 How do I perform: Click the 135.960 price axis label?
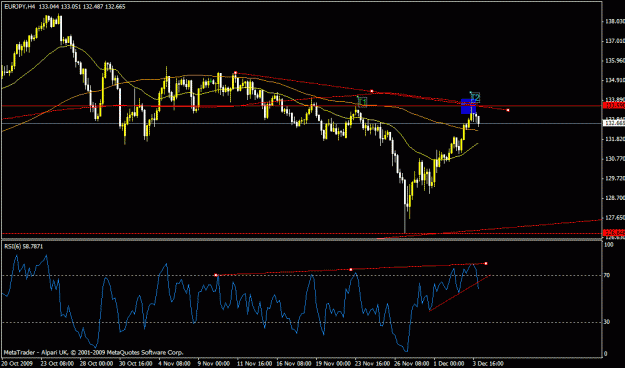click(x=615, y=61)
